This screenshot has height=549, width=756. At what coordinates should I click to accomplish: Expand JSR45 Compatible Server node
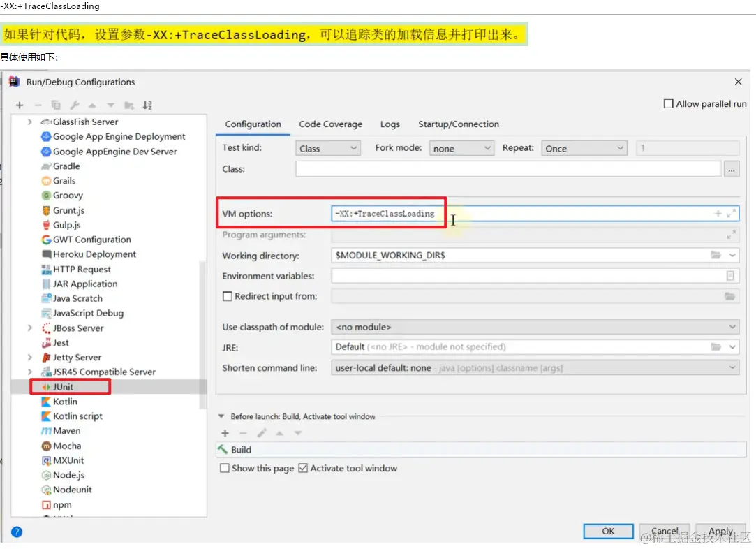tap(29, 372)
